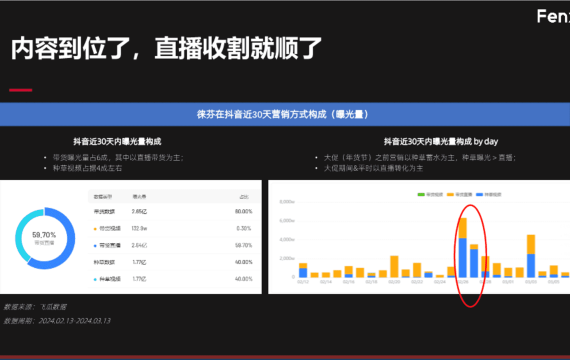Click the 02/12 bar at chart start
This screenshot has width=570, height=360.
[303, 270]
